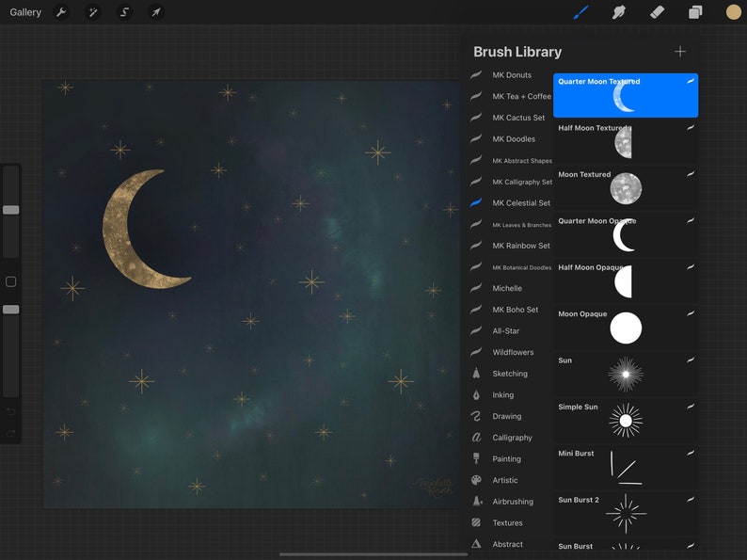This screenshot has width=747, height=560.
Task: Open the Painting brush category
Action: (511, 459)
